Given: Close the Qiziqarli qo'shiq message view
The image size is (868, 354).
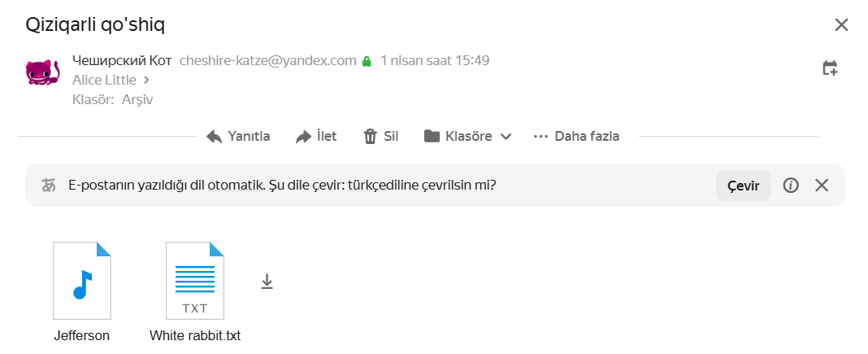Looking at the screenshot, I should [x=841, y=25].
